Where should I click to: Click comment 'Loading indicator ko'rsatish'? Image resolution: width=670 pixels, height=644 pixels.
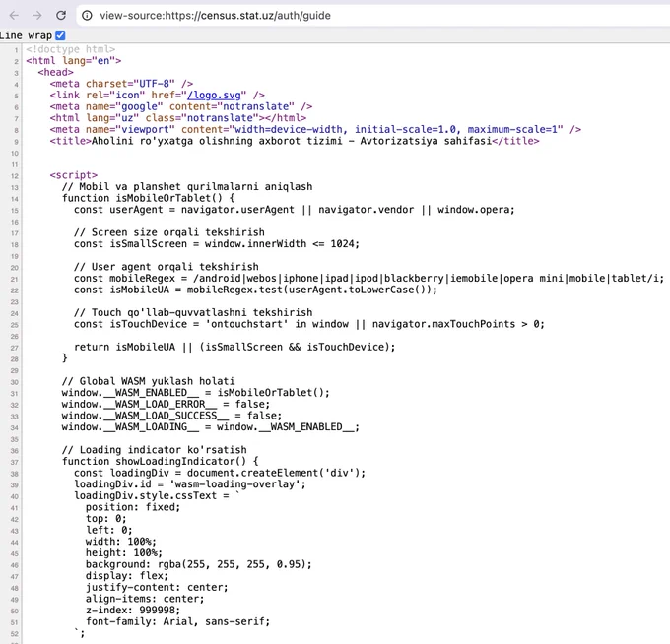(163, 450)
